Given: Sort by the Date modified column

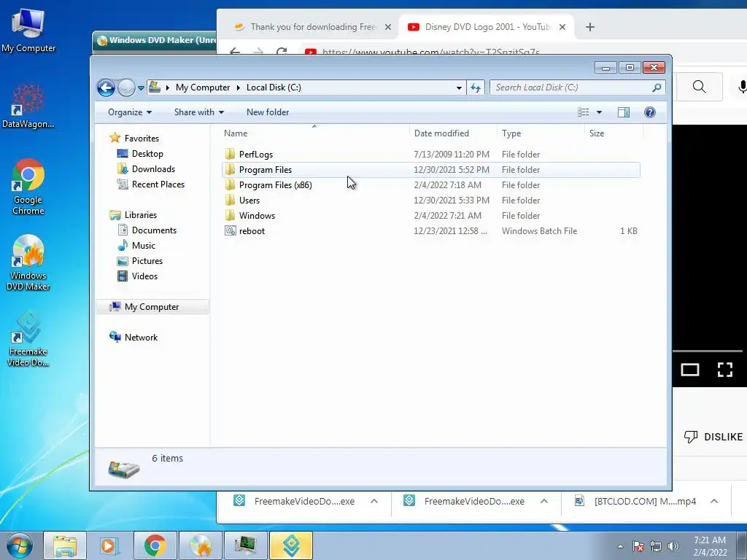Looking at the screenshot, I should [453, 133].
